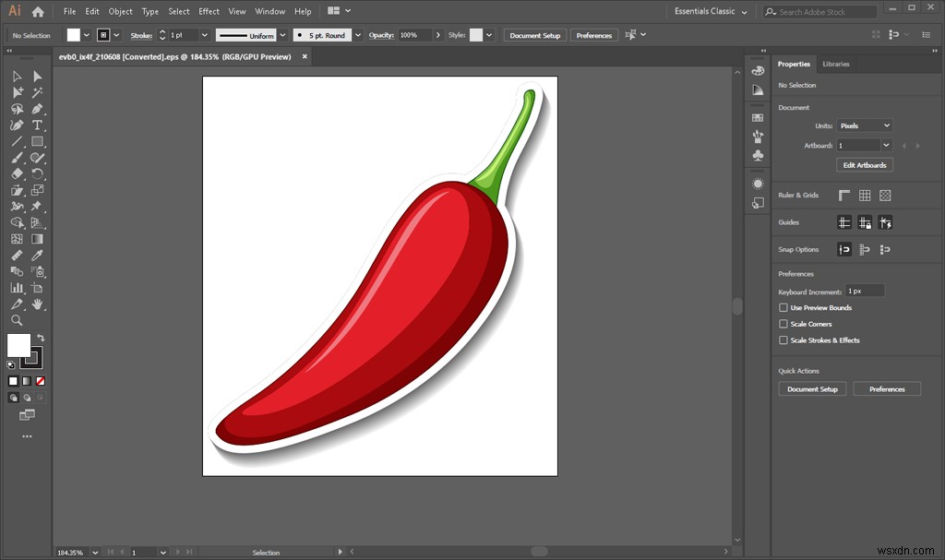Enable the Scale Corners checkbox
Screen dimensions: 945x560
[784, 324]
